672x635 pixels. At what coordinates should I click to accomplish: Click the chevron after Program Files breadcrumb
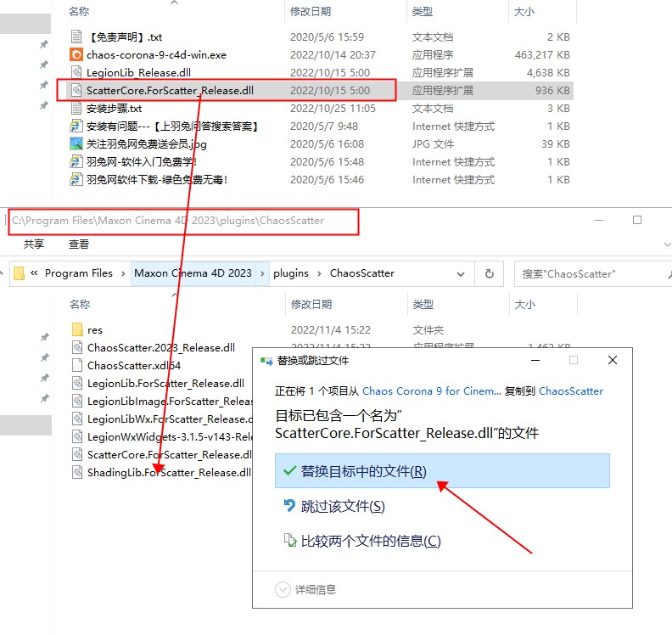point(123,273)
